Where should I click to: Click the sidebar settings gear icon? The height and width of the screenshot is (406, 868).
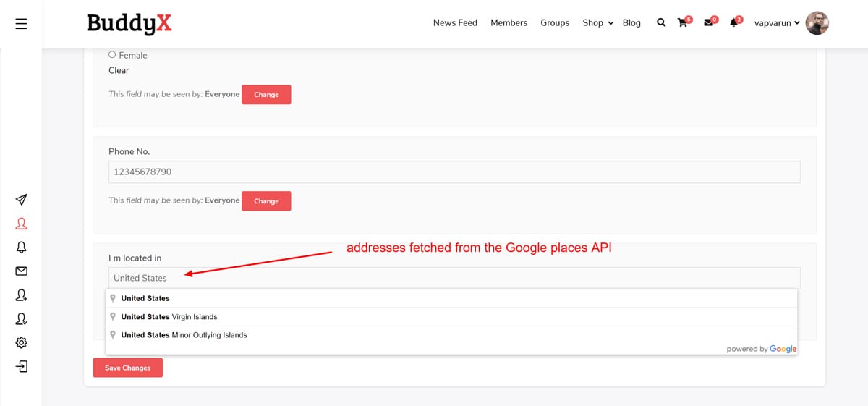pyautogui.click(x=21, y=342)
